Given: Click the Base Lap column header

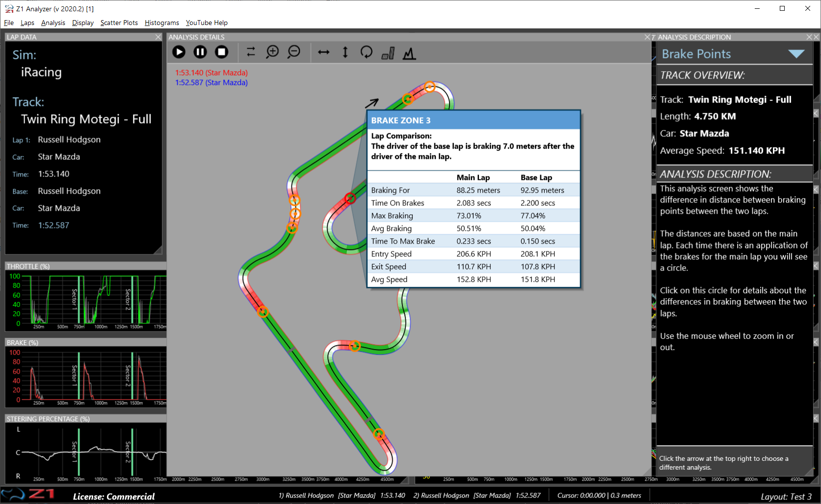Looking at the screenshot, I should coord(536,177).
